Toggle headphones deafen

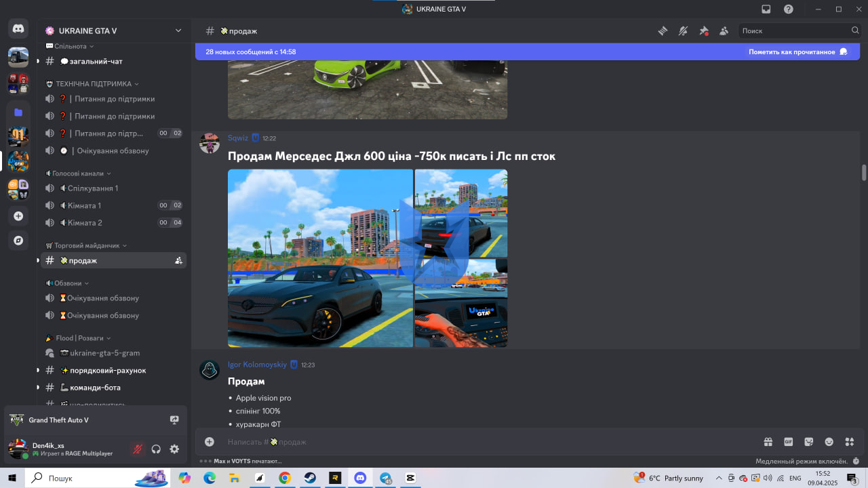(156, 449)
